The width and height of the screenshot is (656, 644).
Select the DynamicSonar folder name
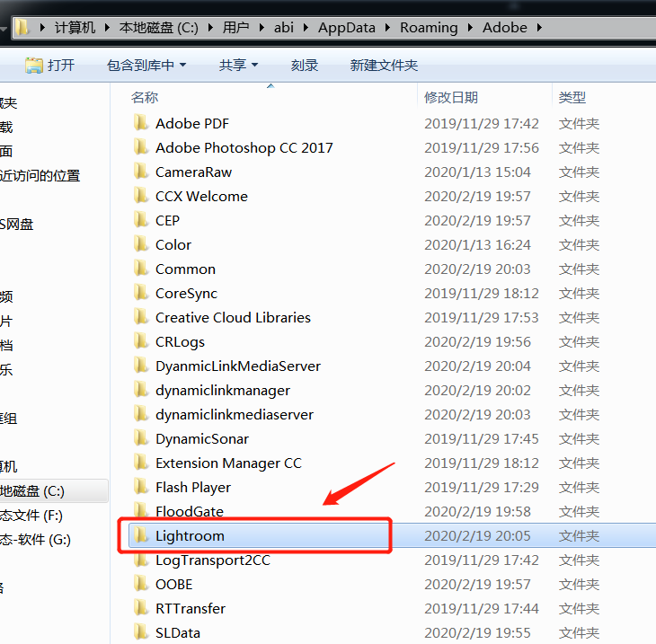tap(202, 438)
